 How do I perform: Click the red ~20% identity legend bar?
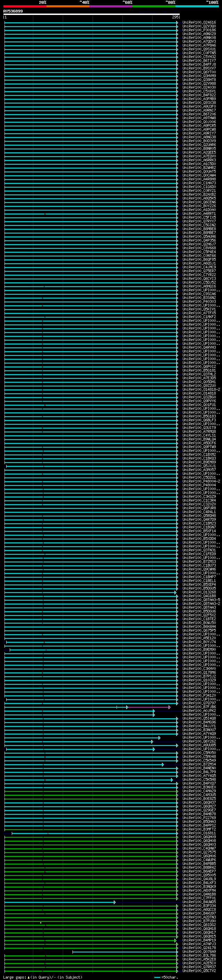coord(25,6)
